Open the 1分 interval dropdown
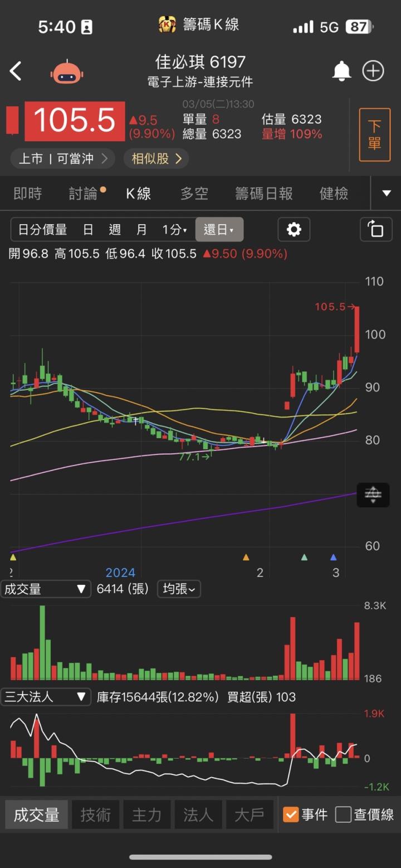 click(175, 229)
